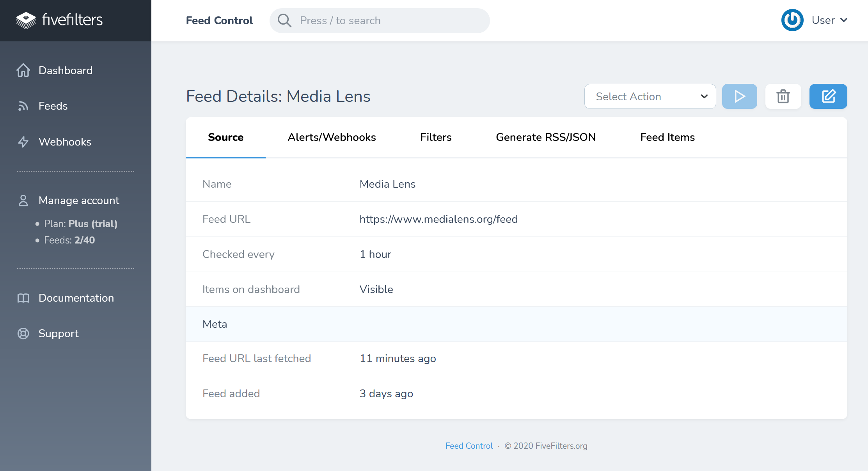Click the Feed Control footer link
Screen dimensions: 868x471
click(469, 446)
